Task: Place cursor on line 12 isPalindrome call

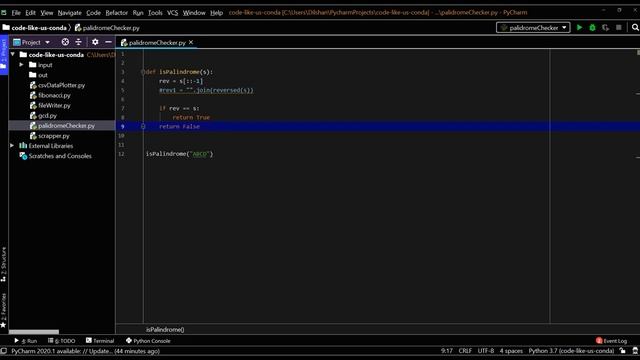Action: (180, 154)
